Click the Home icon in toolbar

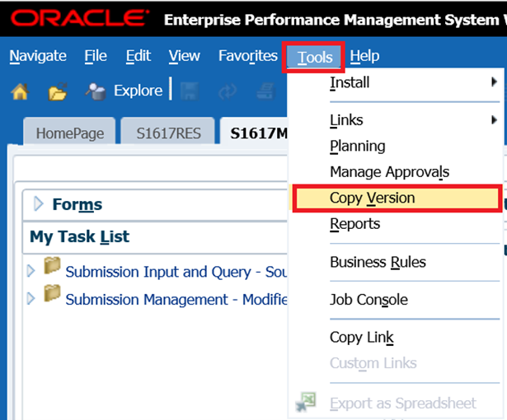pos(20,91)
